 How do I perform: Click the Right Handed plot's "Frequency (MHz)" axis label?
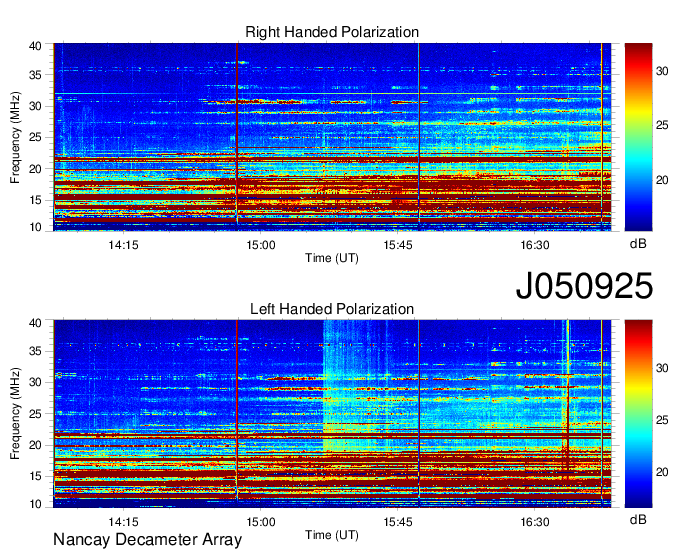pyautogui.click(x=15, y=137)
